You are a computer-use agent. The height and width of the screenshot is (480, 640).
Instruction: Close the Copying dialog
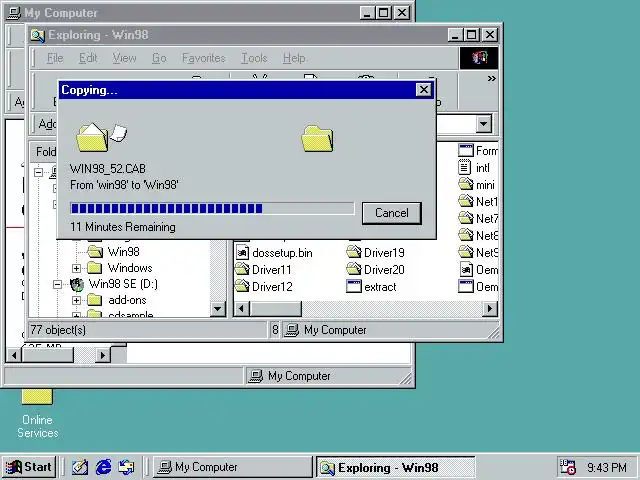424,90
